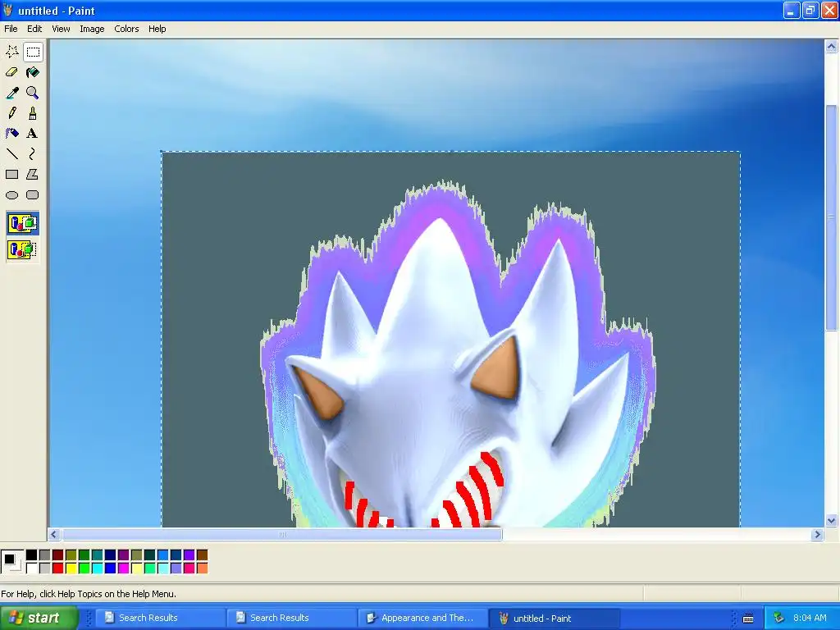The height and width of the screenshot is (630, 840).
Task: Choose the bright red palette color
Action: [58, 568]
